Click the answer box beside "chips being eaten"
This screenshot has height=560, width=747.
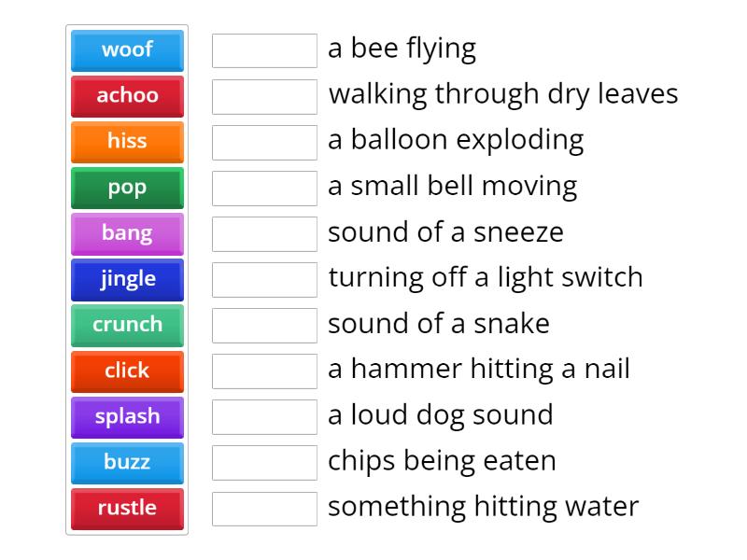264,462
